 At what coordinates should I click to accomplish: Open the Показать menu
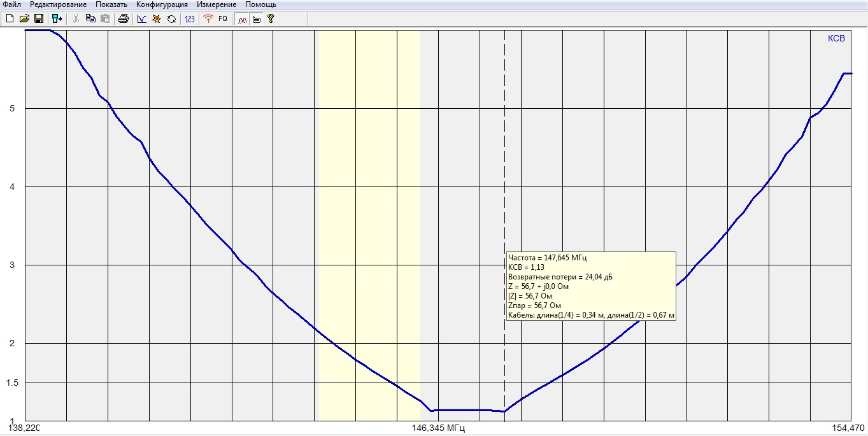coord(111,4)
